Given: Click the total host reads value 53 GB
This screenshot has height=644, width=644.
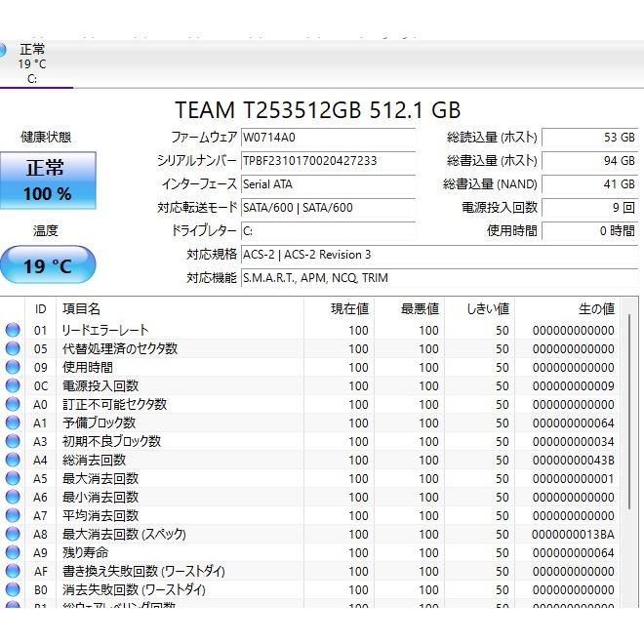Looking at the screenshot, I should 589,138.
